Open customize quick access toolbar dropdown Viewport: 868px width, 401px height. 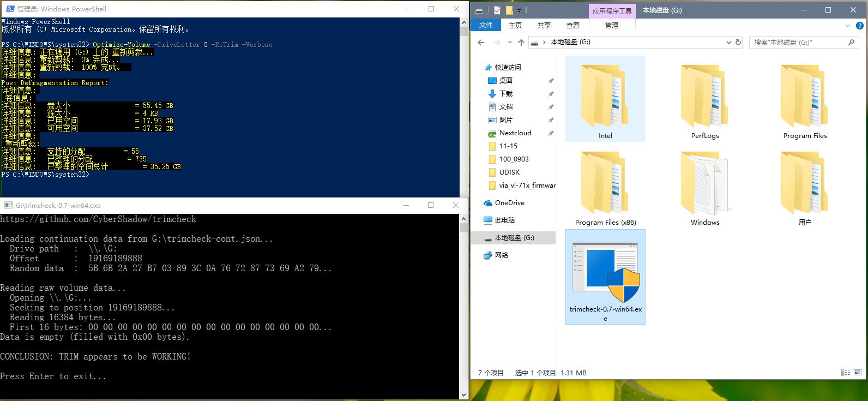520,10
